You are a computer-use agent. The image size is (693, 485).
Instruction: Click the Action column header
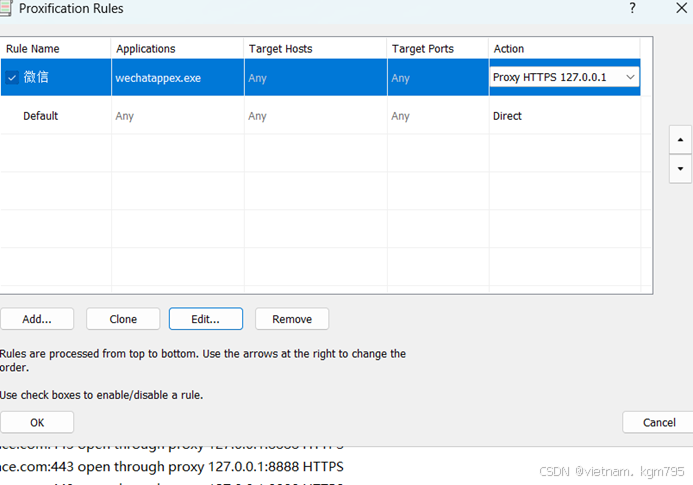(564, 49)
